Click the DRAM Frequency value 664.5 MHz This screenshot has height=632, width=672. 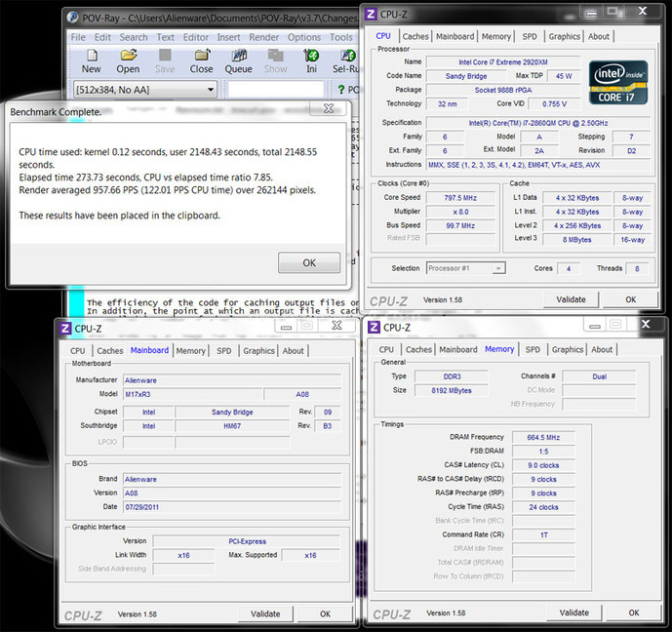point(543,438)
